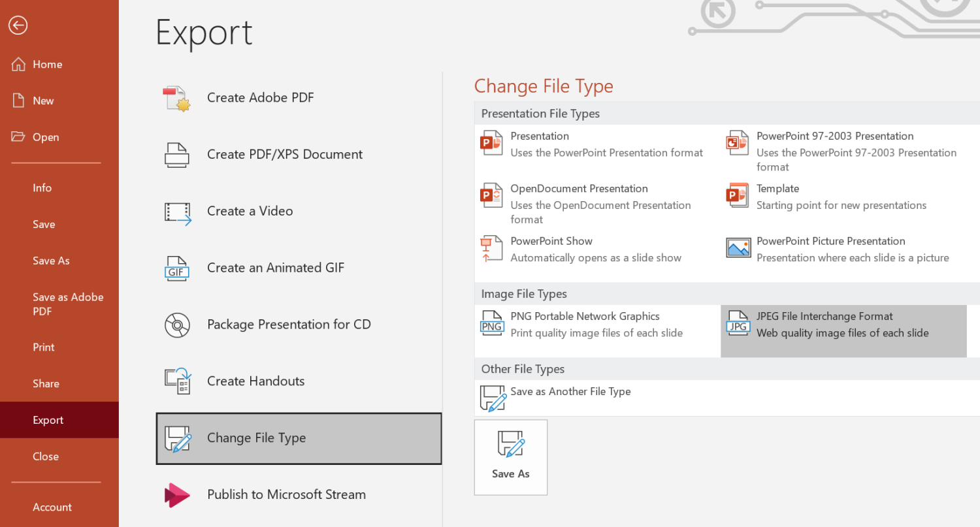The height and width of the screenshot is (527, 980).
Task: Select the PNG Portable Network Graphics icon
Action: pos(492,323)
